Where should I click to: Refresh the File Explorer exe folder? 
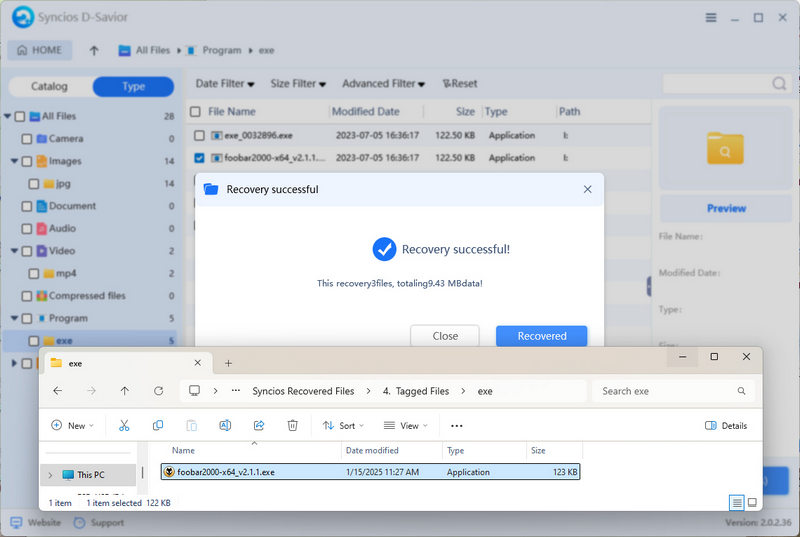(159, 391)
